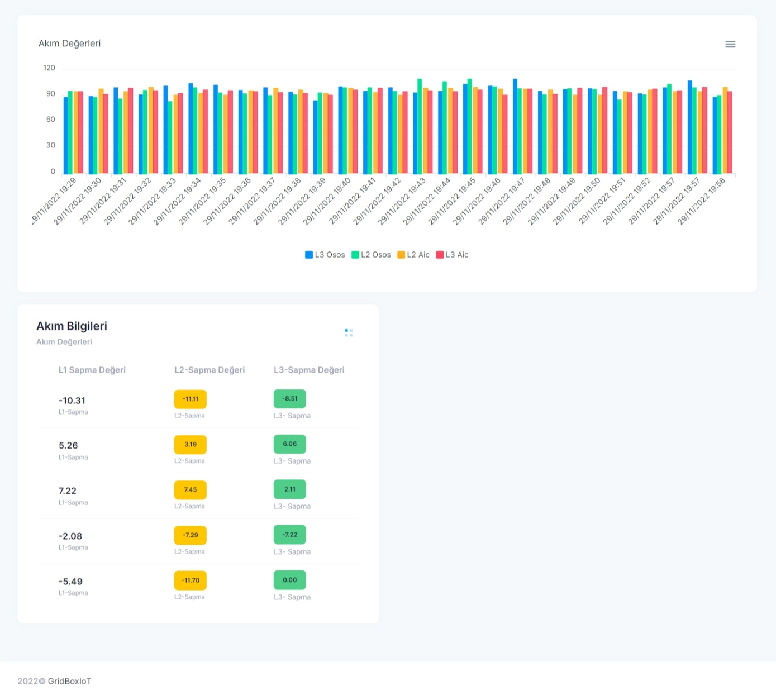Select the green -8.51 L3-Sapma badge
This screenshot has width=776, height=700.
[x=289, y=398]
